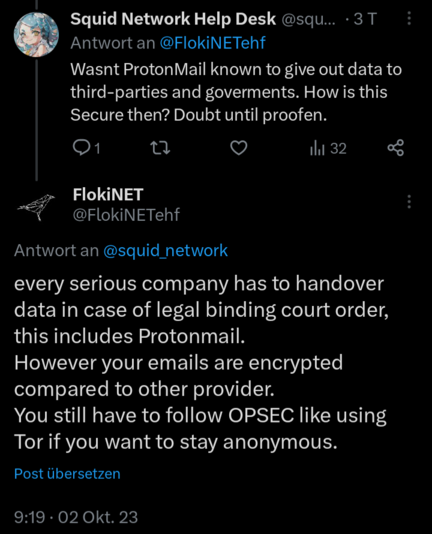The image size is (432, 534).
Task: Repost the Squid Network Help Desk tweet
Action: (x=160, y=149)
